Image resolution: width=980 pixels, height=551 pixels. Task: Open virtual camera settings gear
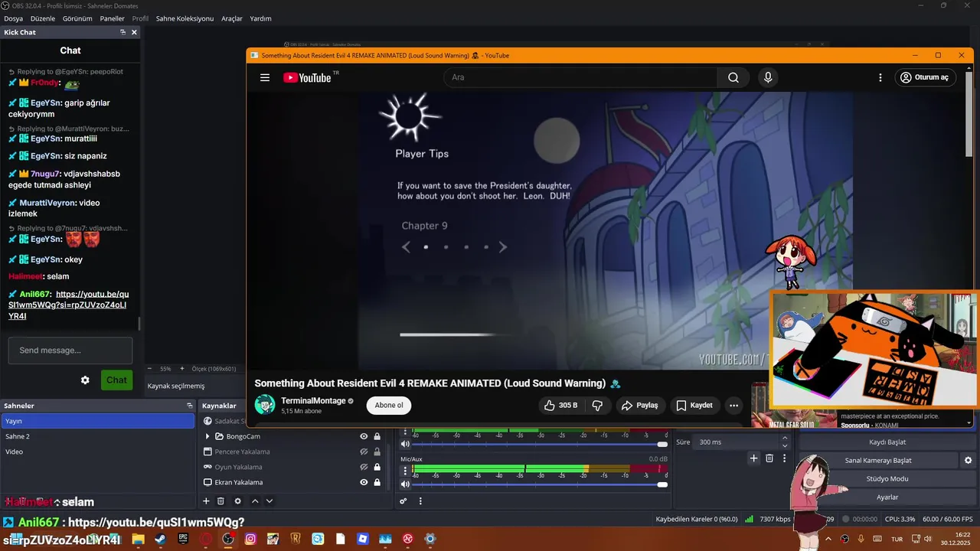968,461
